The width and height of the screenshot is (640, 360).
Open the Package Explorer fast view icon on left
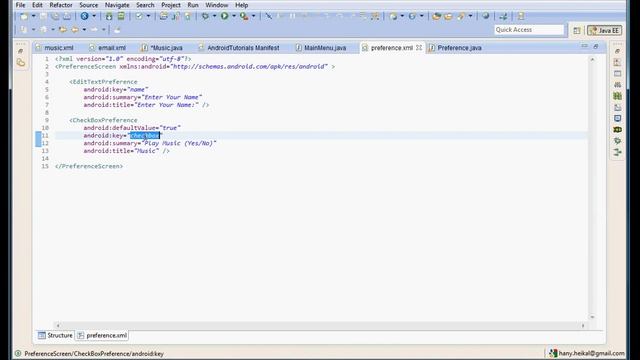coord(21,62)
